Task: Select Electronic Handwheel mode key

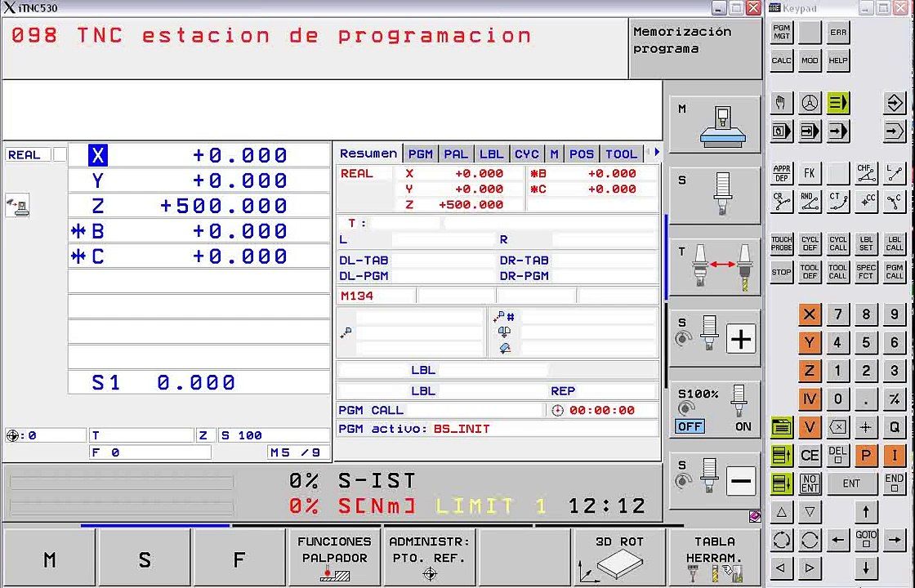Action: pyautogui.click(x=809, y=103)
